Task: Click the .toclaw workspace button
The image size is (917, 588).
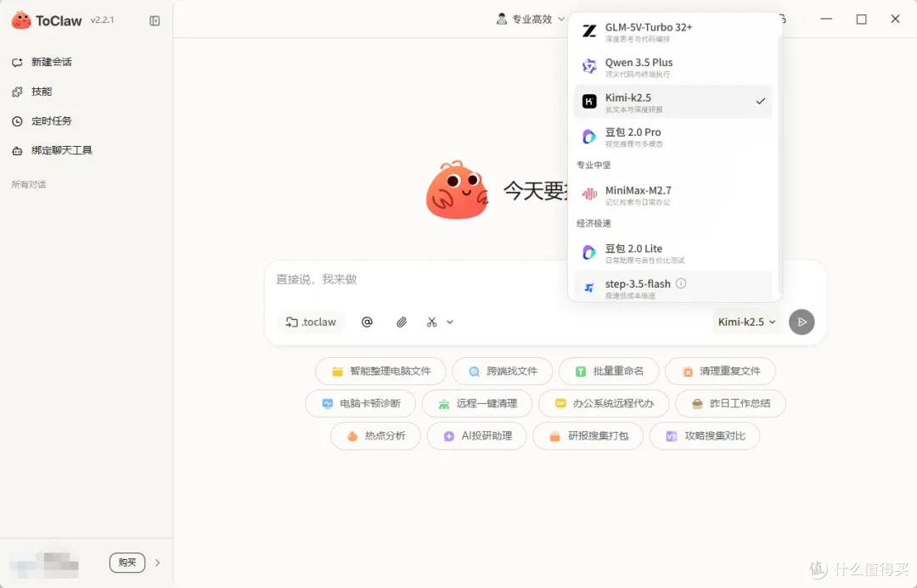Action: tap(311, 322)
